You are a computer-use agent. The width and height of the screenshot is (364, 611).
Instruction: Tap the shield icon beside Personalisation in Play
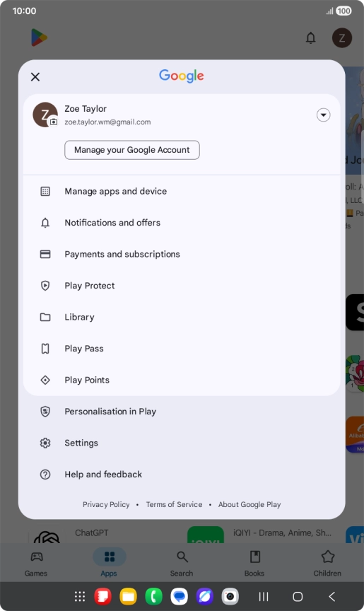(x=45, y=412)
